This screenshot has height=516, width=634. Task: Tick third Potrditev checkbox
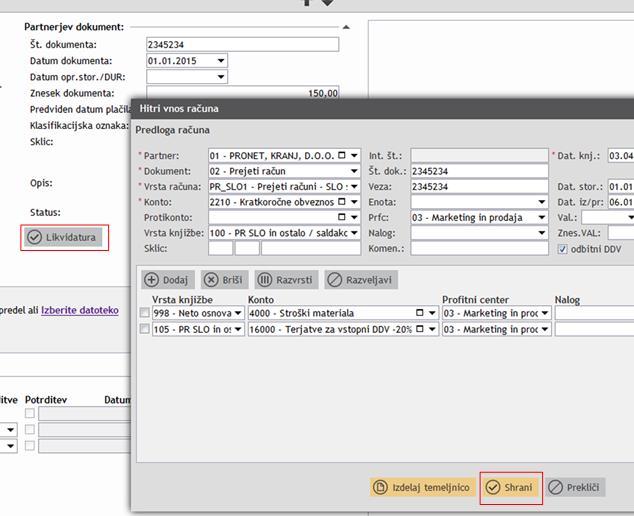pyautogui.click(x=30, y=445)
